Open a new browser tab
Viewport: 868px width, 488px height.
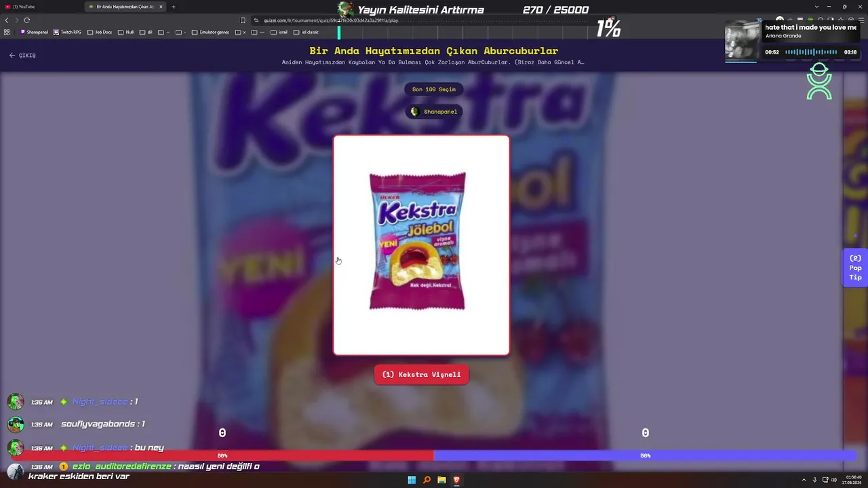[174, 7]
